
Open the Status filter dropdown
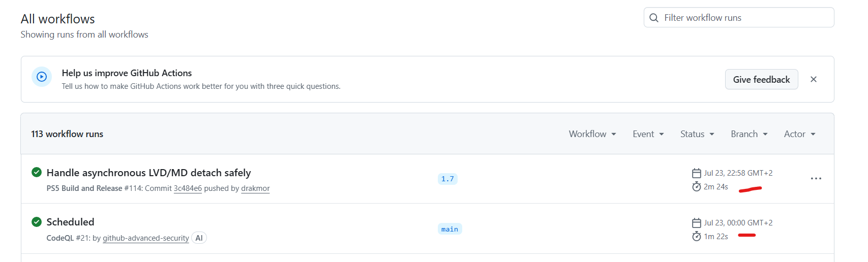[698, 134]
